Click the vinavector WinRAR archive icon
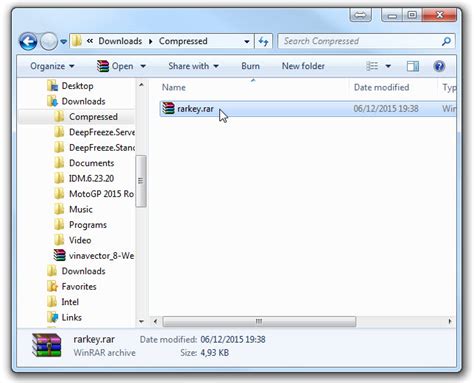474x383 pixels. pos(60,255)
